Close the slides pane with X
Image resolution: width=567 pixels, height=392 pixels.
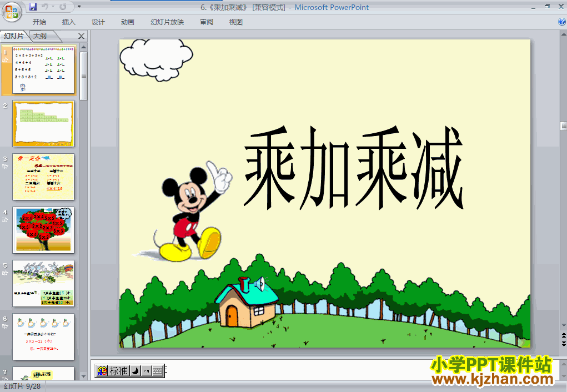(82, 36)
